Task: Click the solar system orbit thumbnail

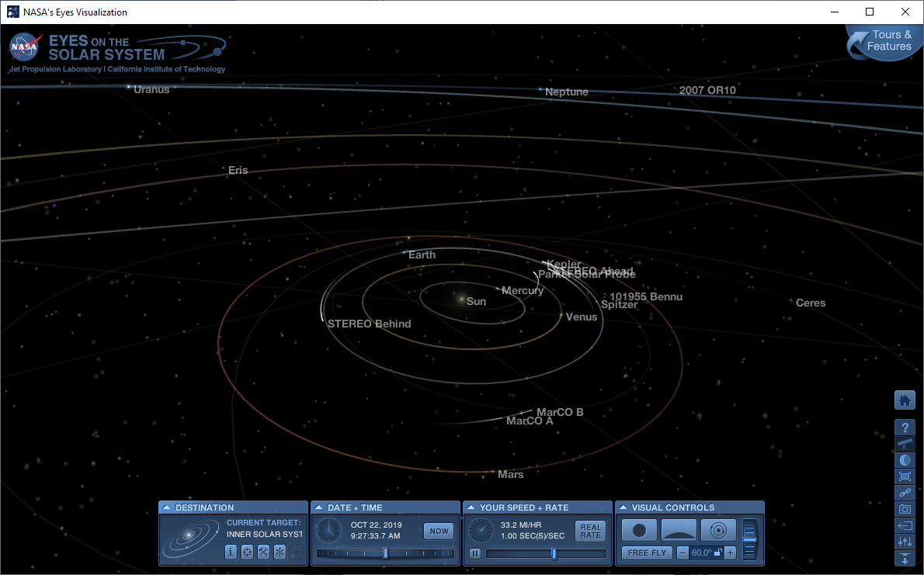Action: tap(189, 537)
